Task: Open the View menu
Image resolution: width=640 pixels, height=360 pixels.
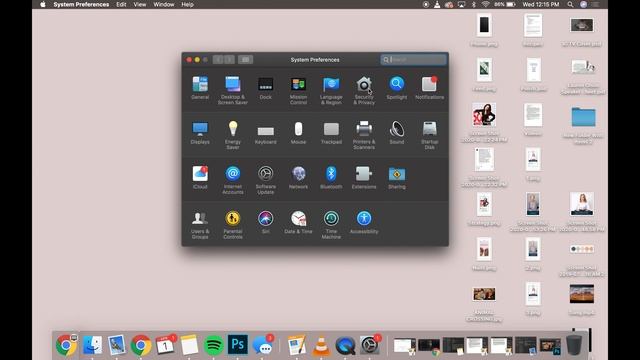Action: coord(140,4)
